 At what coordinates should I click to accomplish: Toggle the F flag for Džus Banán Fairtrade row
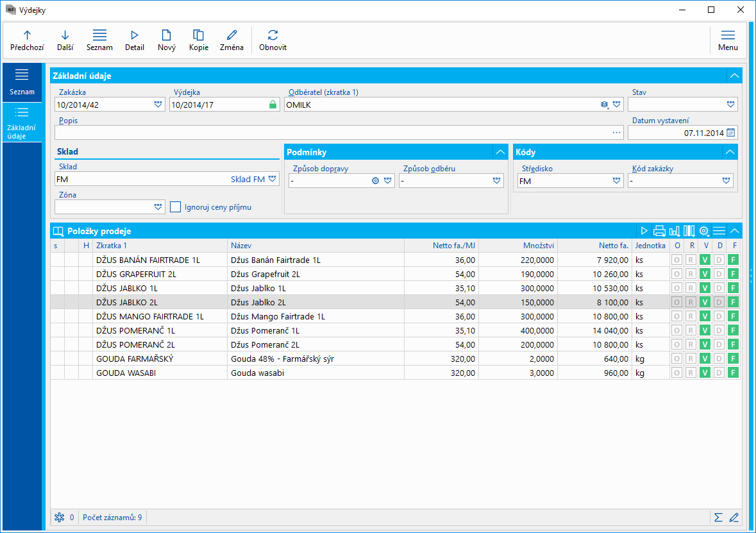click(x=734, y=260)
